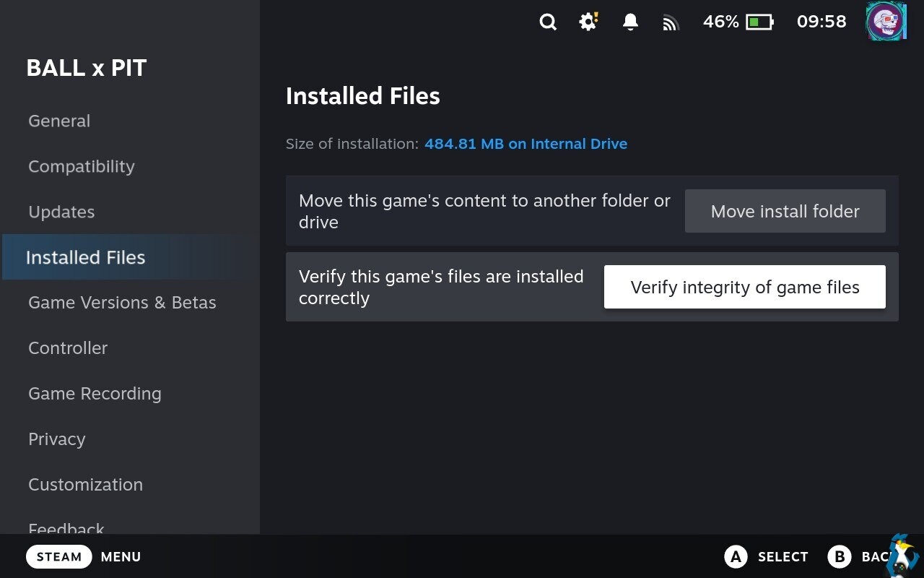Click the "Size of installation:" label
The height and width of the screenshot is (578, 924).
click(x=352, y=144)
